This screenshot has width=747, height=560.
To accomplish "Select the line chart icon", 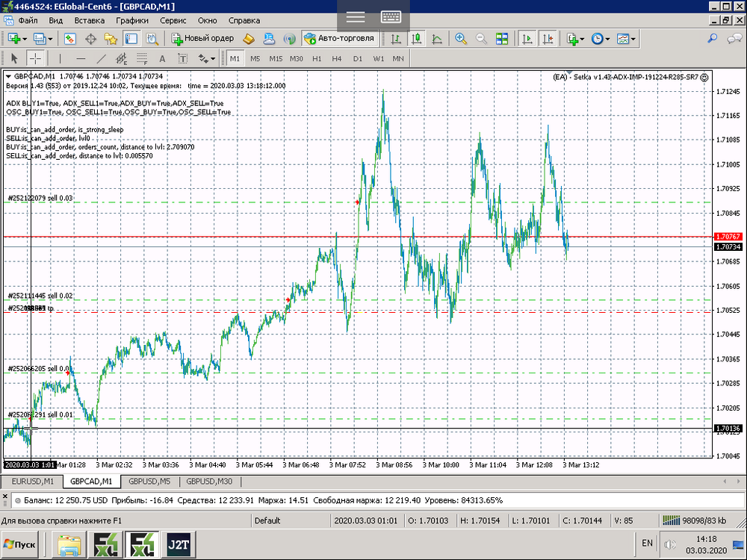I will pos(437,39).
